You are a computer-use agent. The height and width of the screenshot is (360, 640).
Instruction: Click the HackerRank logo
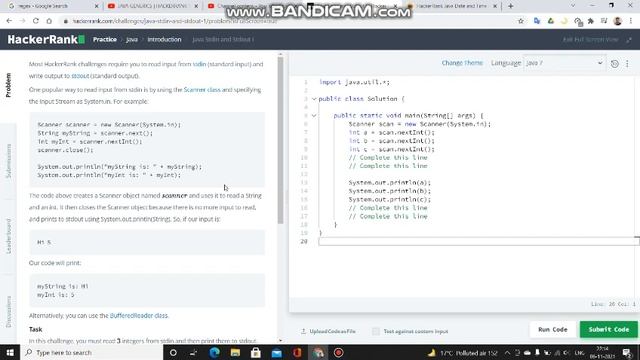(46, 40)
